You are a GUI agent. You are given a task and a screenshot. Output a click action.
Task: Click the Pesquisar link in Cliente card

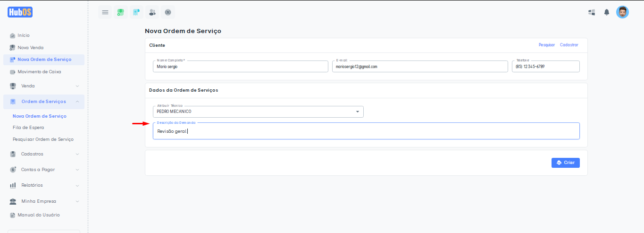tap(546, 45)
